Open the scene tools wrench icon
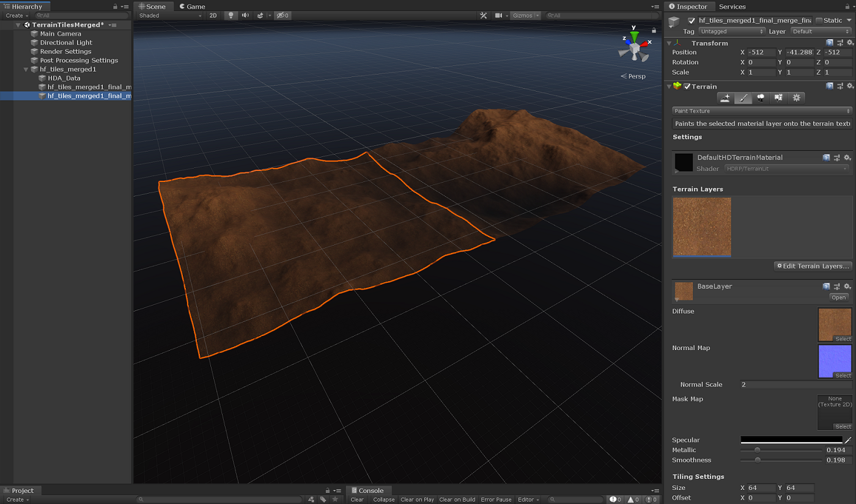 tap(483, 15)
